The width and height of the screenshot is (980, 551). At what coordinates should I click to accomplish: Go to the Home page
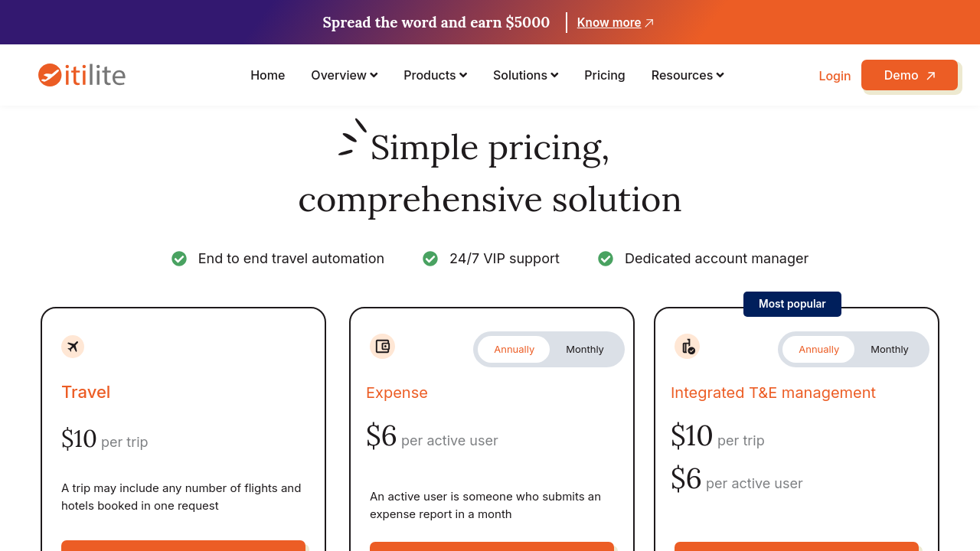pyautogui.click(x=268, y=75)
